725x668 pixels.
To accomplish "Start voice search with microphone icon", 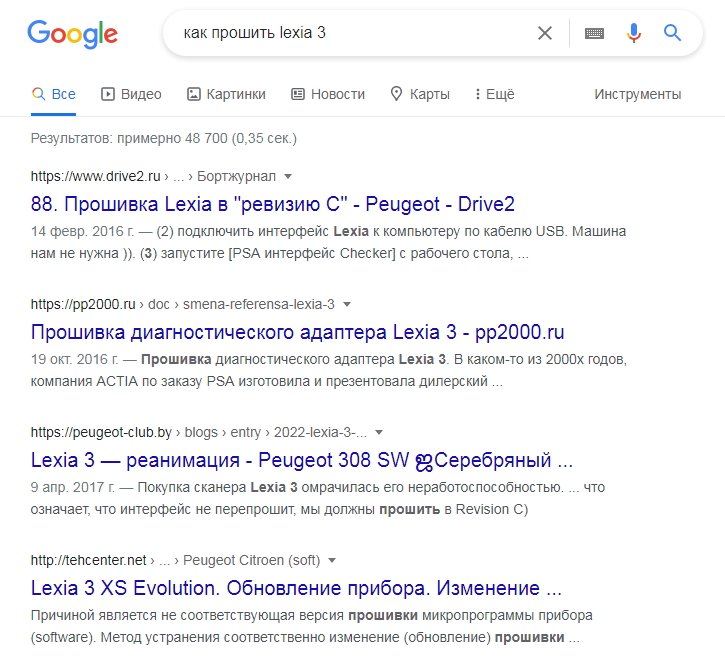I will coord(634,33).
